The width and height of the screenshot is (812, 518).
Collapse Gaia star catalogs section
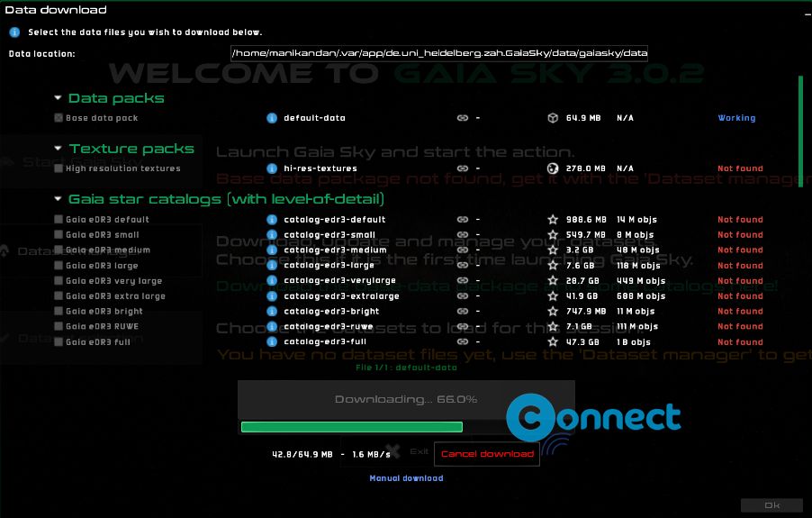(x=58, y=199)
